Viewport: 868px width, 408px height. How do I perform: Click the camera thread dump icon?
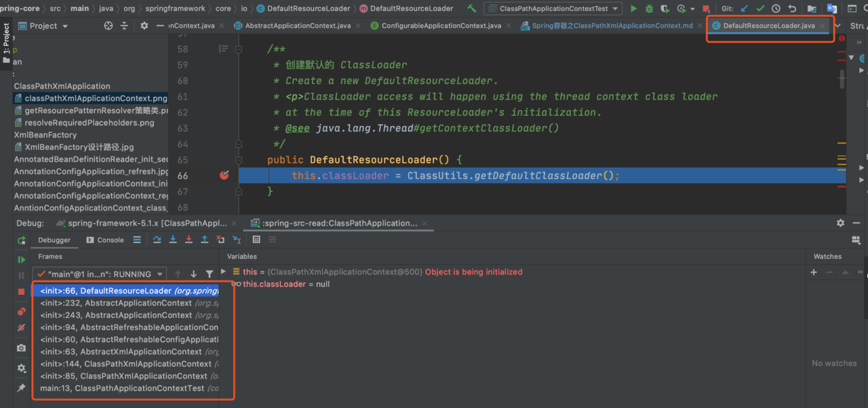point(22,348)
